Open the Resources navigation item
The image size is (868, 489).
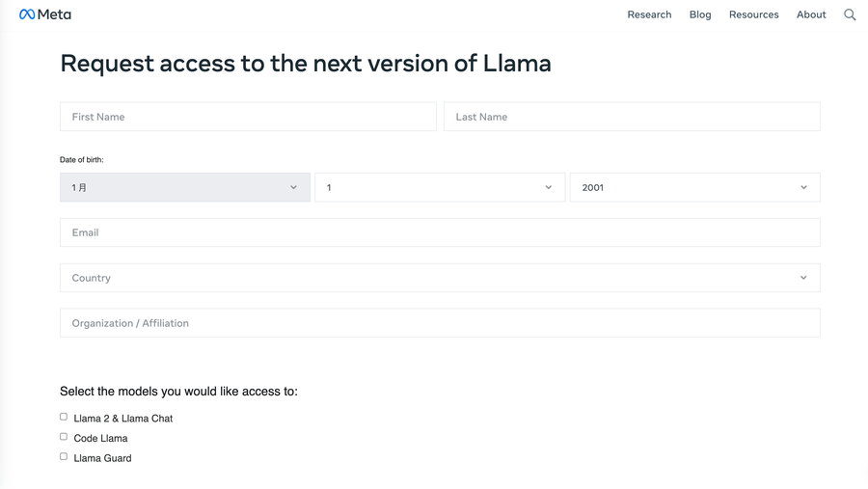click(x=753, y=14)
